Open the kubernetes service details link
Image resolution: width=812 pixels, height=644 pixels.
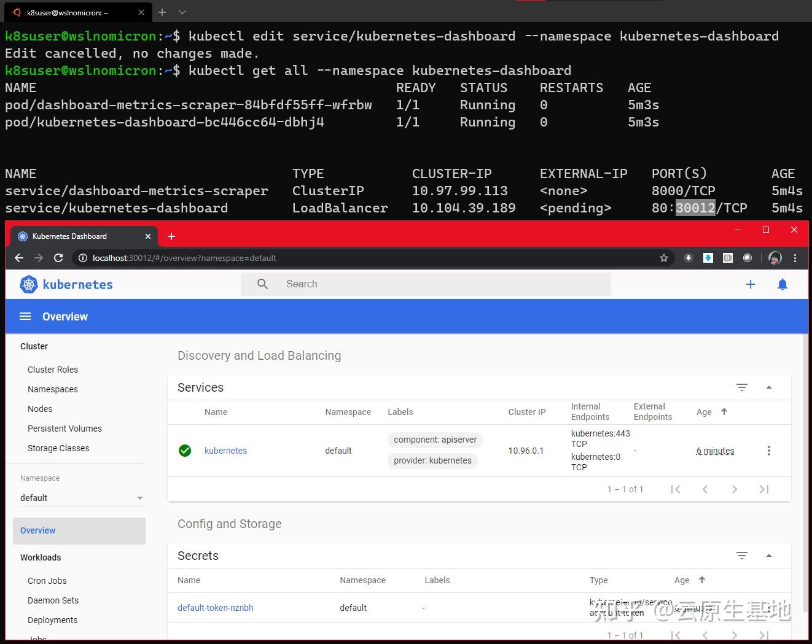(225, 450)
